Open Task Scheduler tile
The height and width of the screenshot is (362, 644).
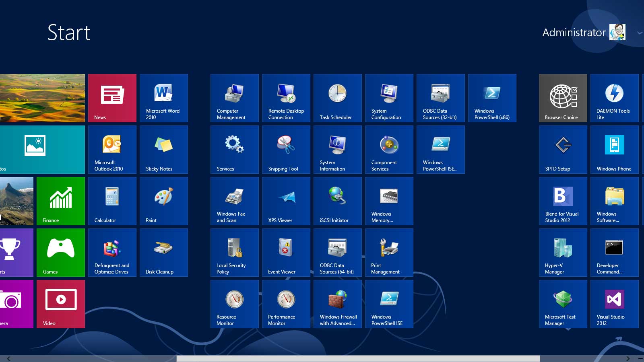click(337, 98)
